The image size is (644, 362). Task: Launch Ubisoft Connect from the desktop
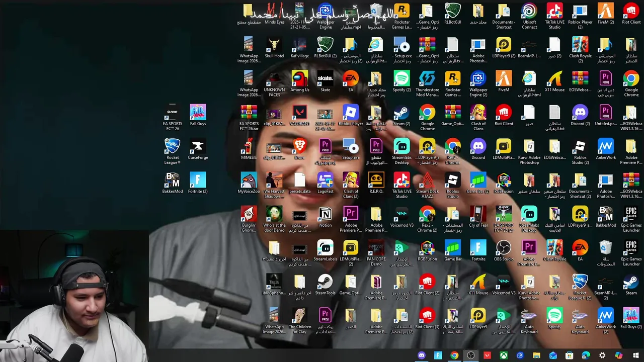529,17
